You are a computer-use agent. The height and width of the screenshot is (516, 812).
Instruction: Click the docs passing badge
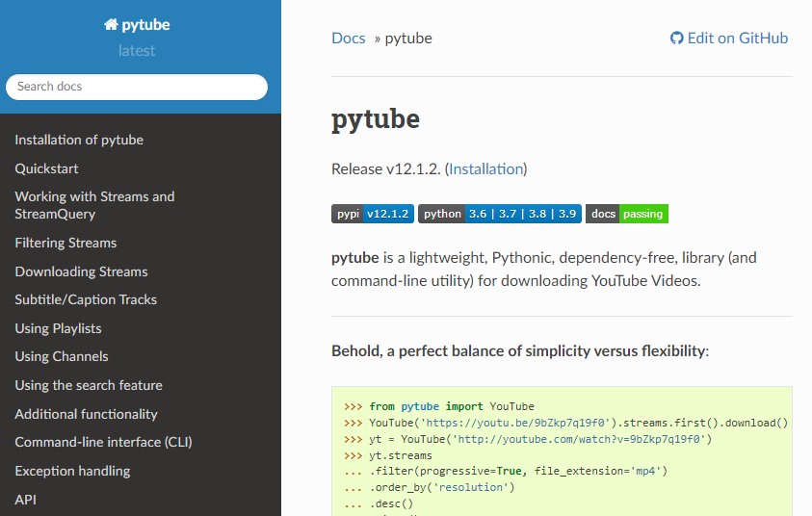627,214
